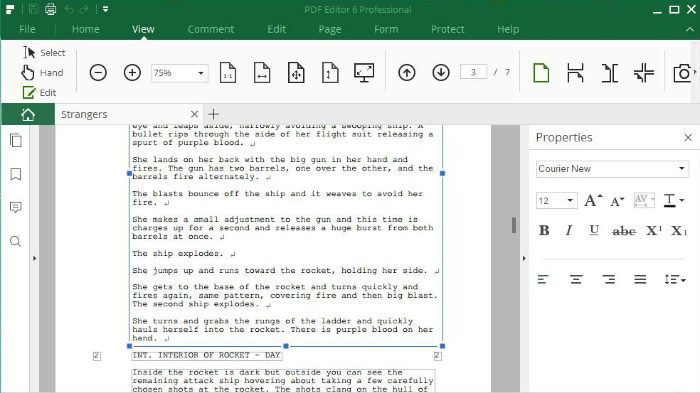The height and width of the screenshot is (393, 700).
Task: Open quick access toolbar customize dropdown
Action: tap(105, 9)
